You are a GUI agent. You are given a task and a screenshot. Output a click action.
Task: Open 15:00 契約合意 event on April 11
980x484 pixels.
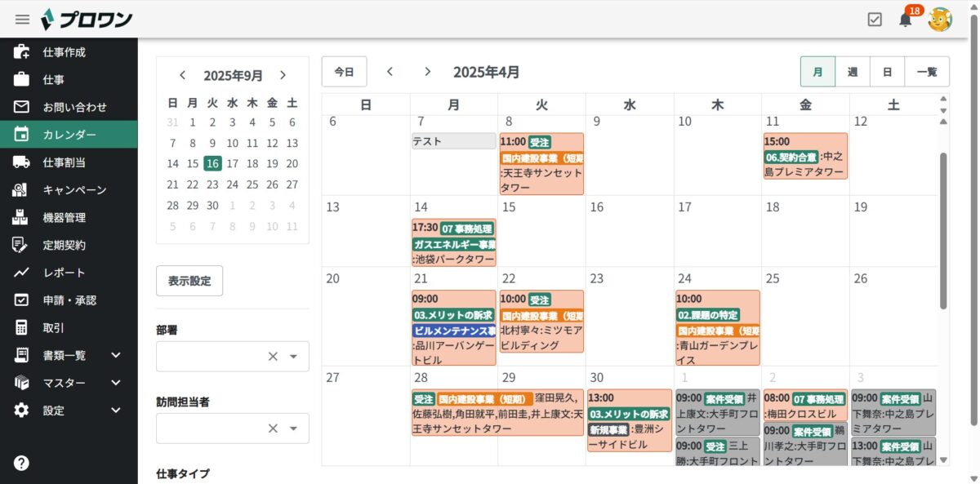805,156
